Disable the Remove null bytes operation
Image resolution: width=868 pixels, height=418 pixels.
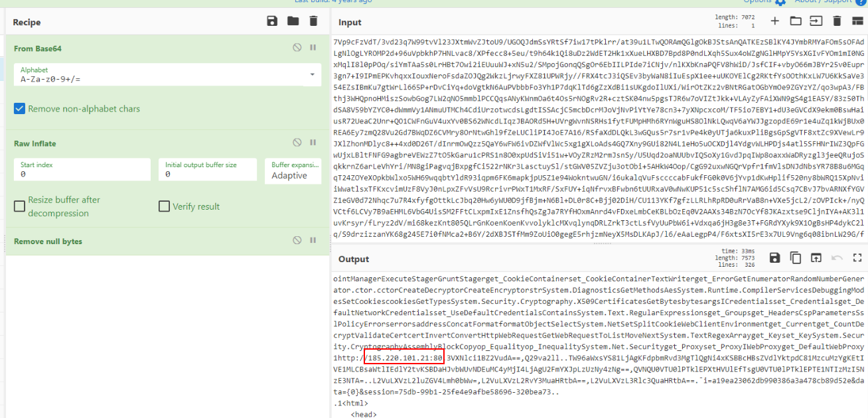click(297, 240)
